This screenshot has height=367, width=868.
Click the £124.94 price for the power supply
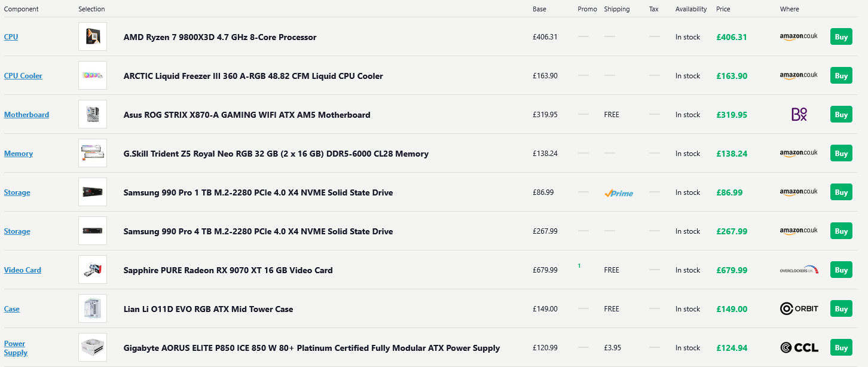(732, 348)
